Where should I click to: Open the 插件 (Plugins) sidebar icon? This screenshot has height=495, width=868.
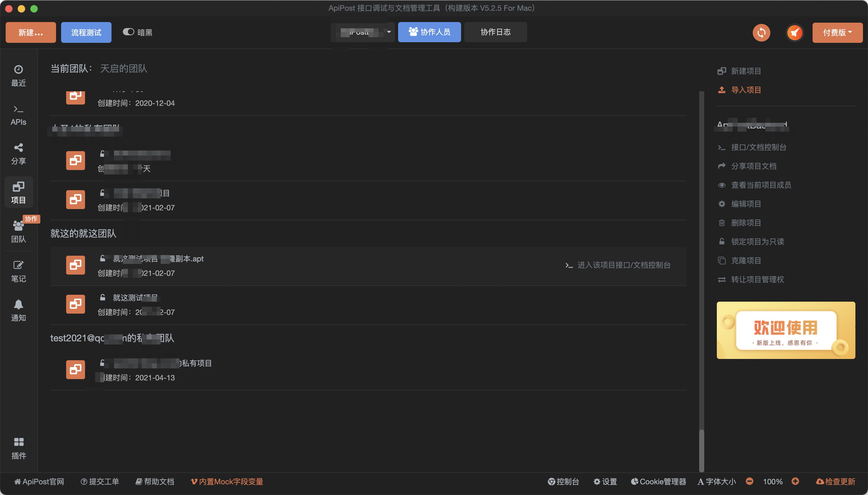(18, 448)
